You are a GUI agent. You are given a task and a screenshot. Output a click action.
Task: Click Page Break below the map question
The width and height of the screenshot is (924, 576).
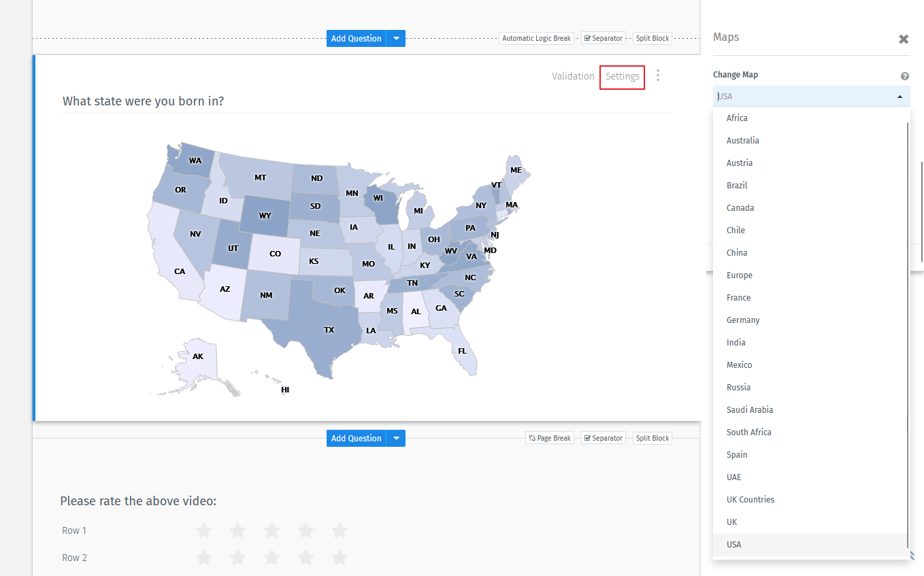pos(550,438)
